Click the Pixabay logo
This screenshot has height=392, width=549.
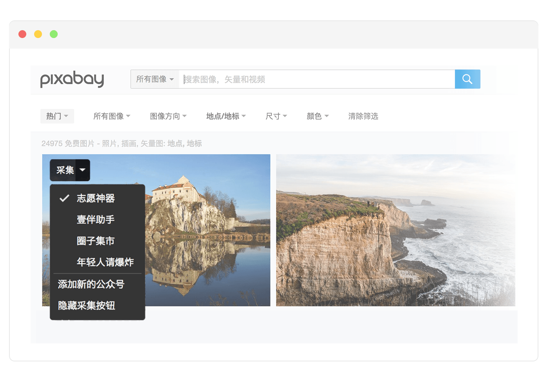coord(72,80)
